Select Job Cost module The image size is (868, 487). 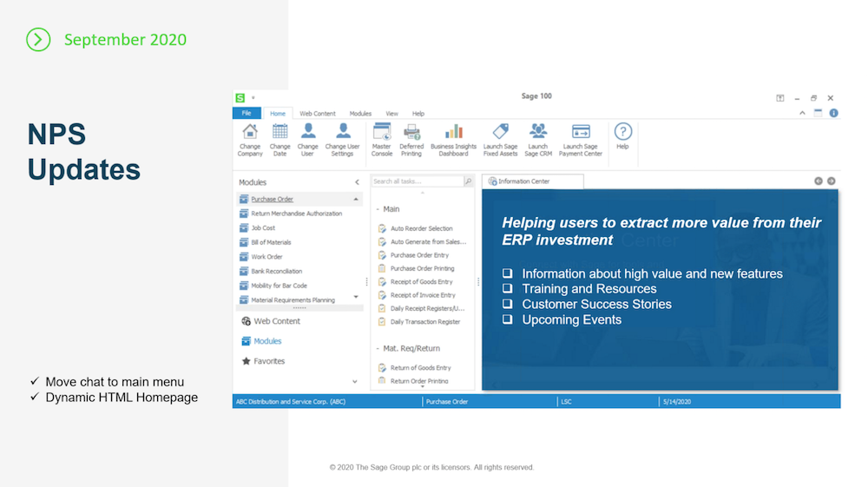[x=258, y=228]
